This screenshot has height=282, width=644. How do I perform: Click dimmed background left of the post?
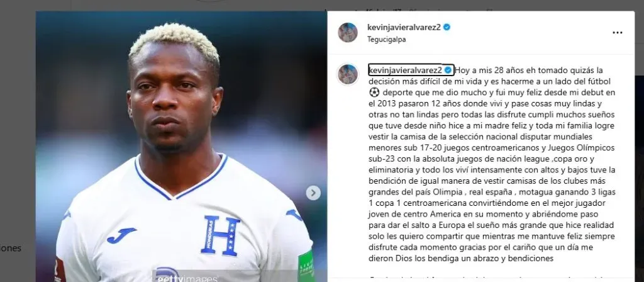(18, 123)
